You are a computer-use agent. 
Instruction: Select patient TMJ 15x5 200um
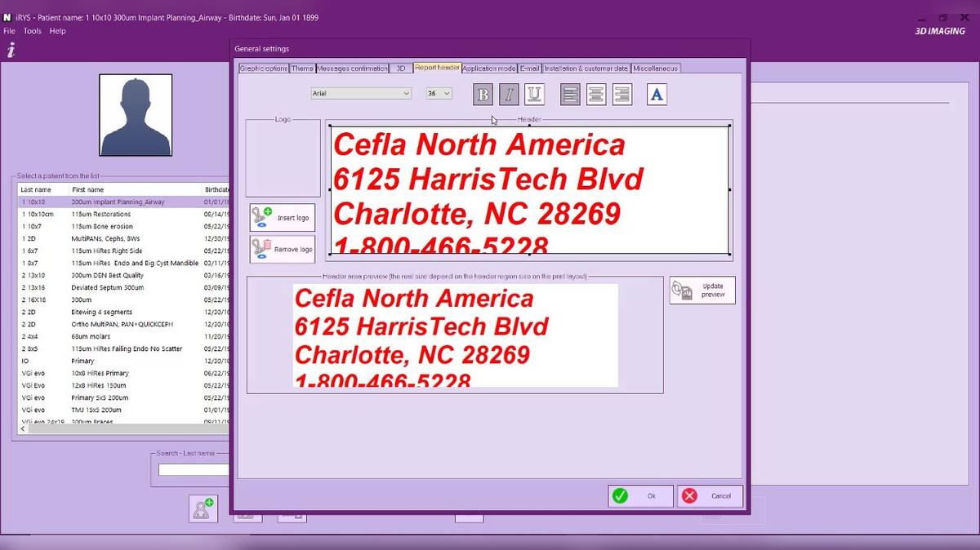pyautogui.click(x=124, y=410)
